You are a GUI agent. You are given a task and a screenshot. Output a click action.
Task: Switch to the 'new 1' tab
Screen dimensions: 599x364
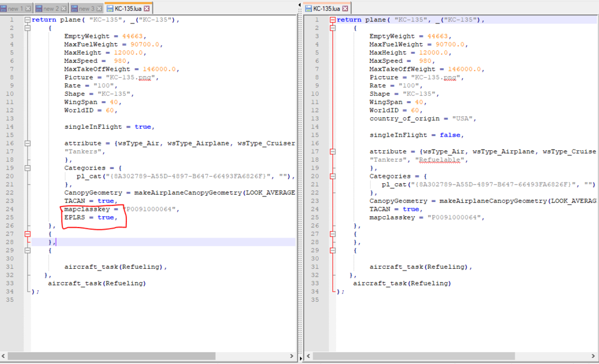tap(16, 8)
